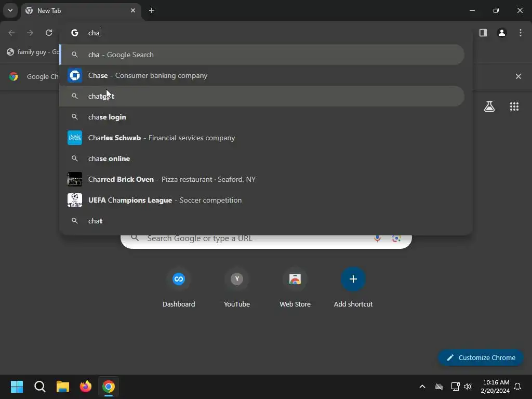This screenshot has width=532, height=399.
Task: Open the clock showing 10:16 AM
Action: [495, 387]
